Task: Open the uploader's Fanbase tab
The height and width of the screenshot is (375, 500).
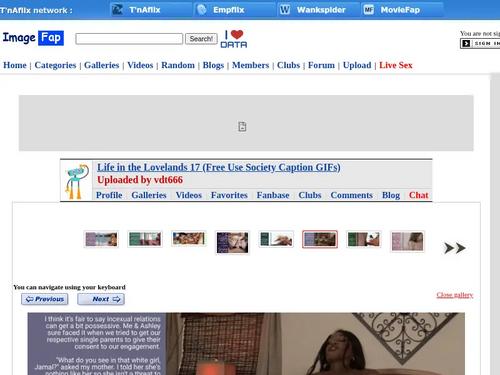Action: coord(273,195)
